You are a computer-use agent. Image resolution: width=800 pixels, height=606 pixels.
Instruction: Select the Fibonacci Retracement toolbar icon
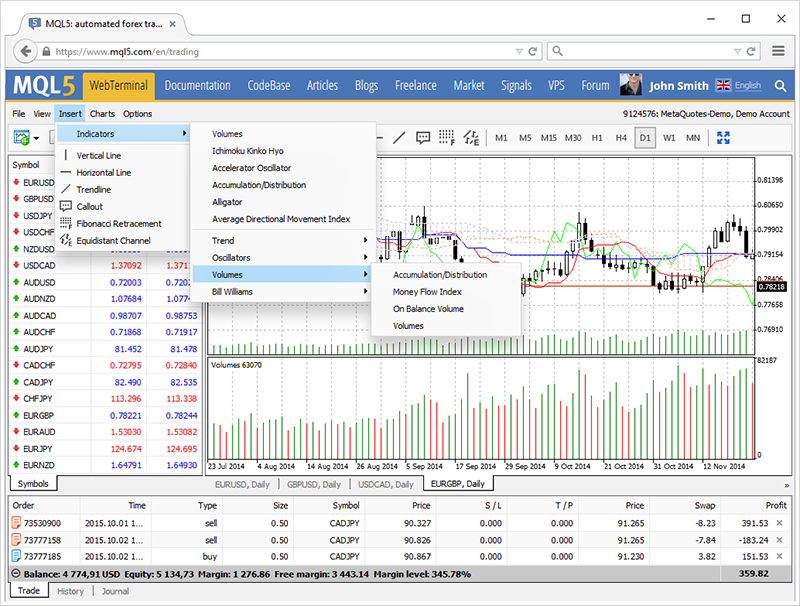pyautogui.click(x=447, y=138)
